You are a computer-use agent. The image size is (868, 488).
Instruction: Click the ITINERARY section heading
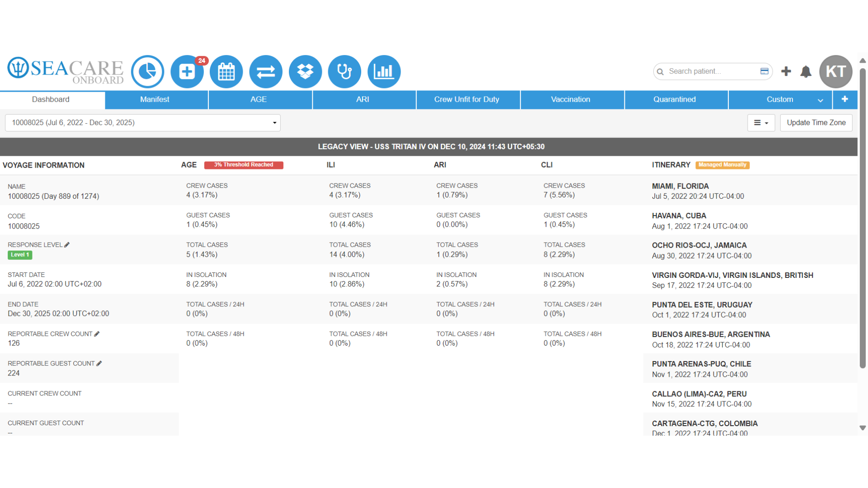671,165
